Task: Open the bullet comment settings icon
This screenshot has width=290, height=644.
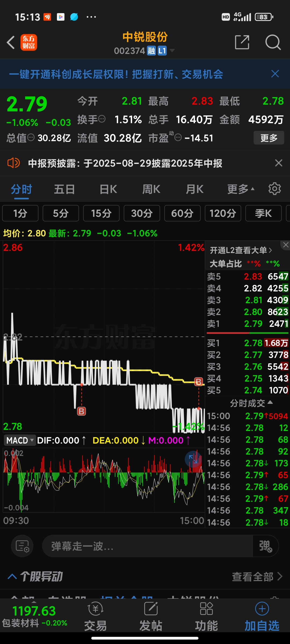Action: 22,546
